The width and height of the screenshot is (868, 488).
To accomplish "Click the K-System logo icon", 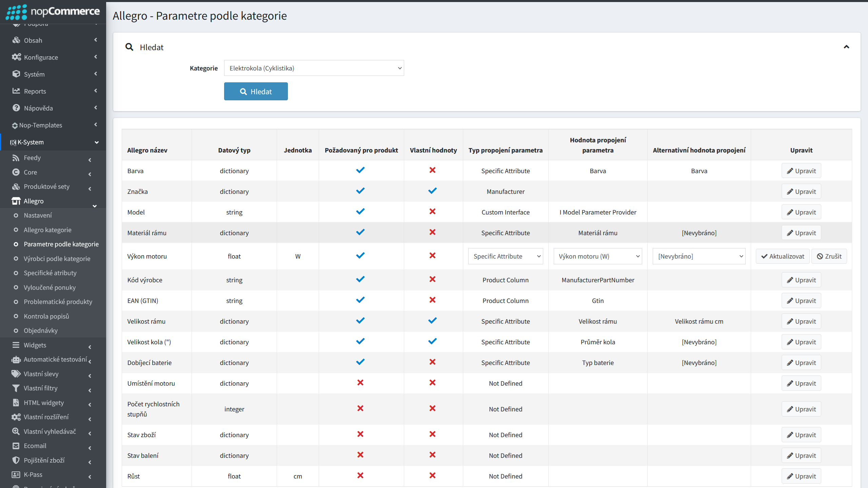I will [13, 142].
